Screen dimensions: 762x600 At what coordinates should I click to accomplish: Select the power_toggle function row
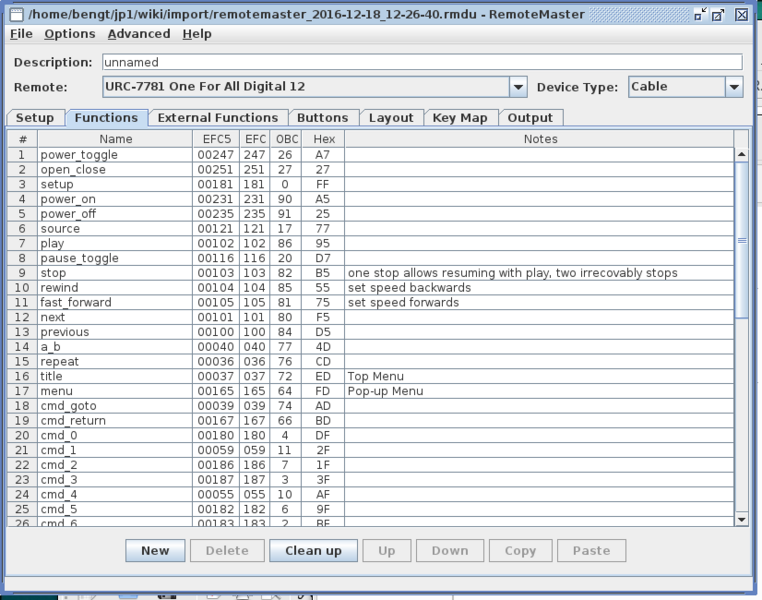click(371, 155)
